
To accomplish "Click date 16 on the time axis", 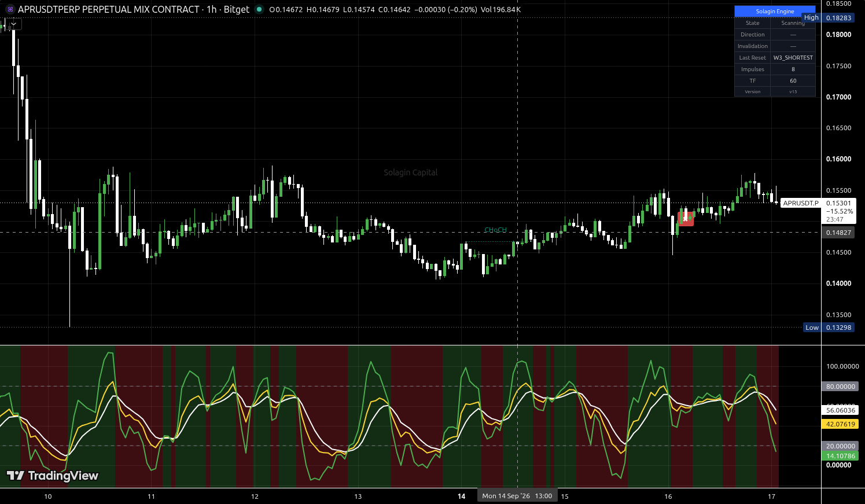I will point(668,496).
